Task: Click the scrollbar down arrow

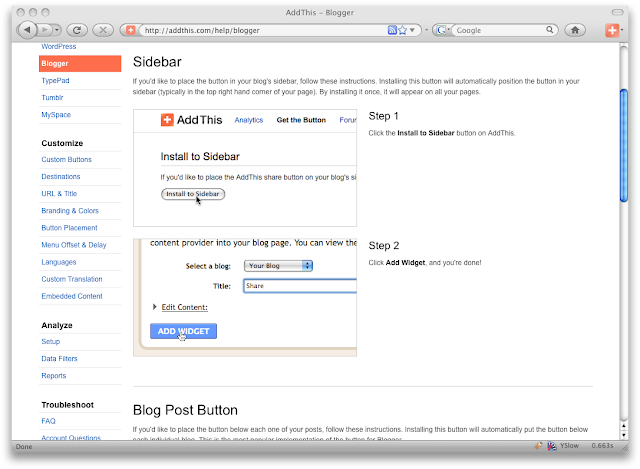Action: 624,435
